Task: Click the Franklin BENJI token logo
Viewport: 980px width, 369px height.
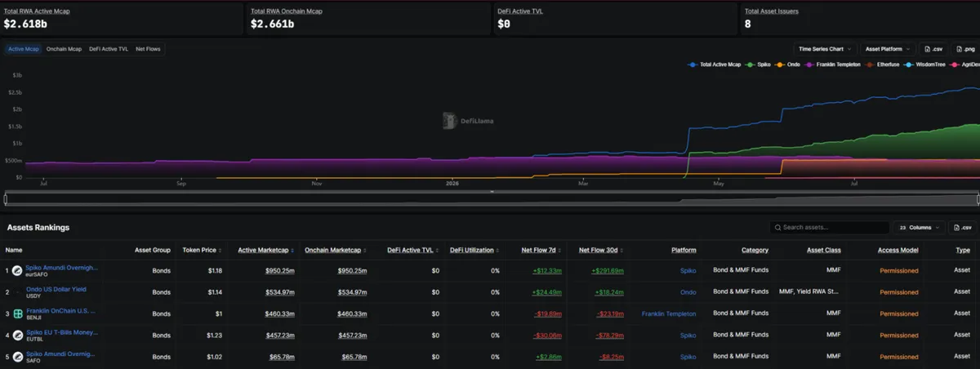Action: pos(17,313)
